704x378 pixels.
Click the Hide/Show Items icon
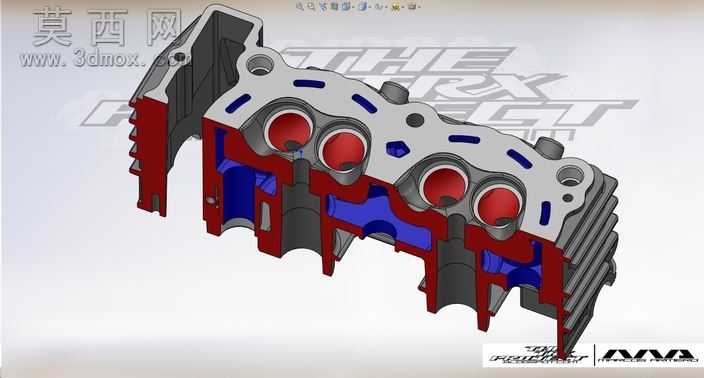(x=378, y=6)
